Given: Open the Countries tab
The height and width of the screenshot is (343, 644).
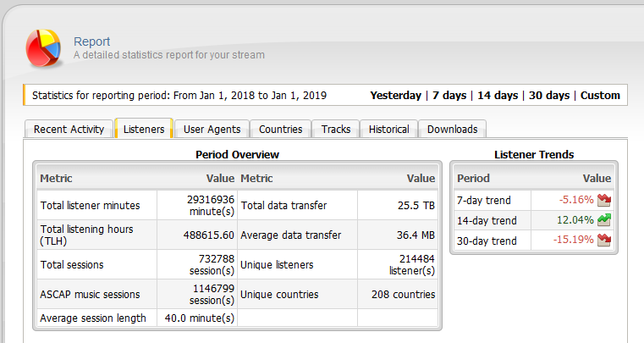Looking at the screenshot, I should click(280, 129).
